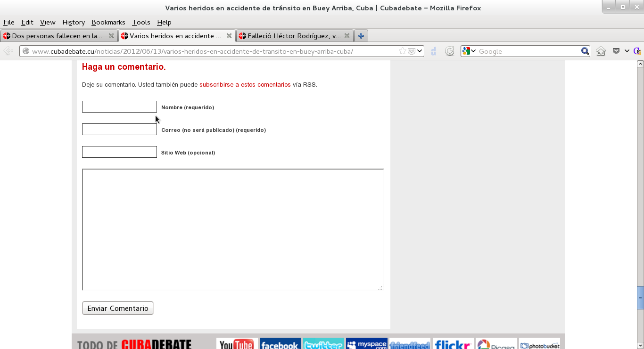This screenshot has height=349, width=644.
Task: Open the address bar history dropdown arrow
Action: coord(420,51)
